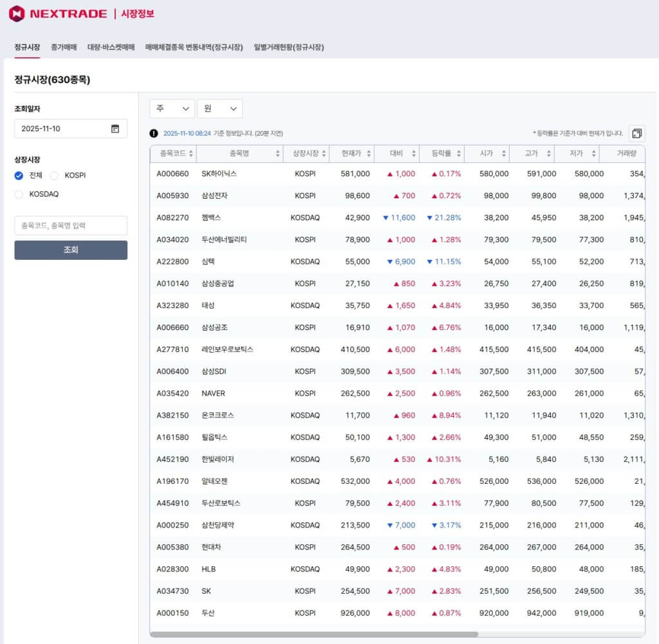Switch to the 종가매매 tab

click(64, 47)
